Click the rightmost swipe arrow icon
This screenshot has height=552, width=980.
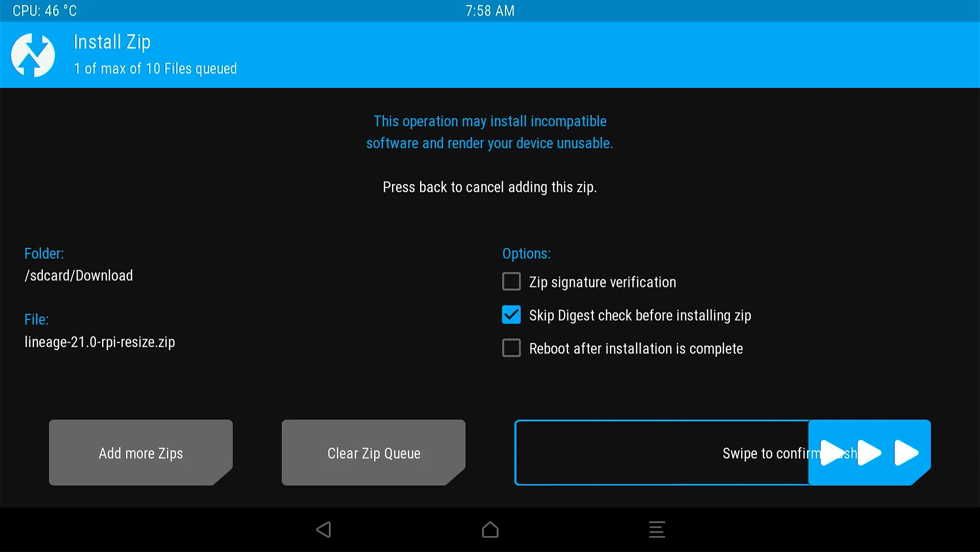coord(906,452)
